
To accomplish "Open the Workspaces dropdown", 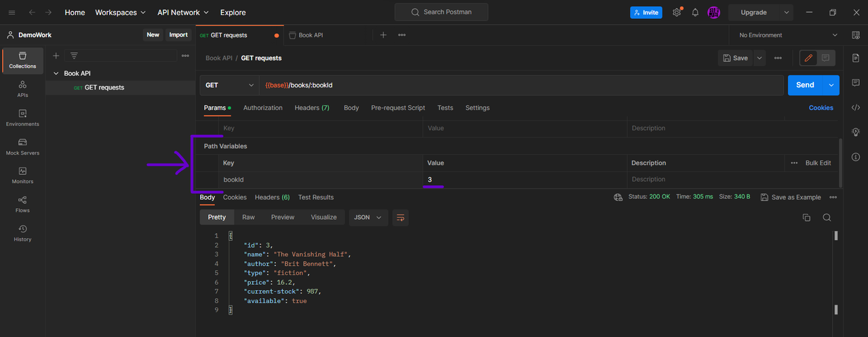I will (120, 12).
